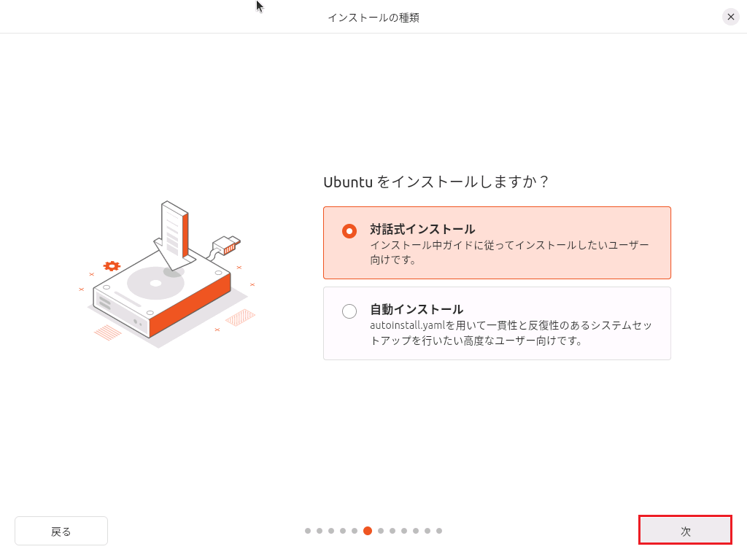The image size is (747, 560).
Task: Close the installer with the × button
Action: [x=730, y=16]
